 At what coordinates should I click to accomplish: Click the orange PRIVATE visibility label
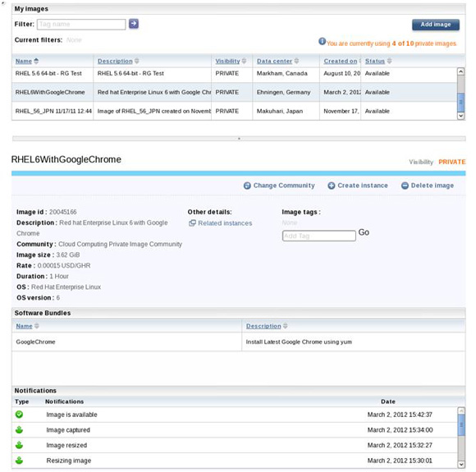coord(451,162)
